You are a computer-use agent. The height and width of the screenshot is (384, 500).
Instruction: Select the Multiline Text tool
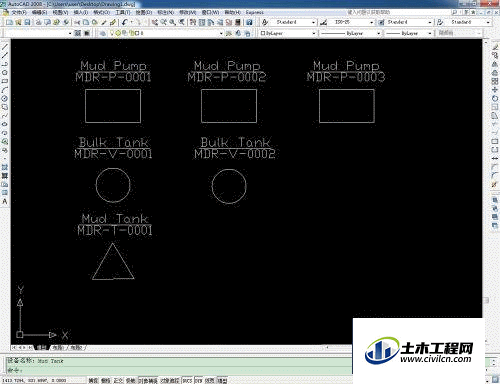point(5,201)
